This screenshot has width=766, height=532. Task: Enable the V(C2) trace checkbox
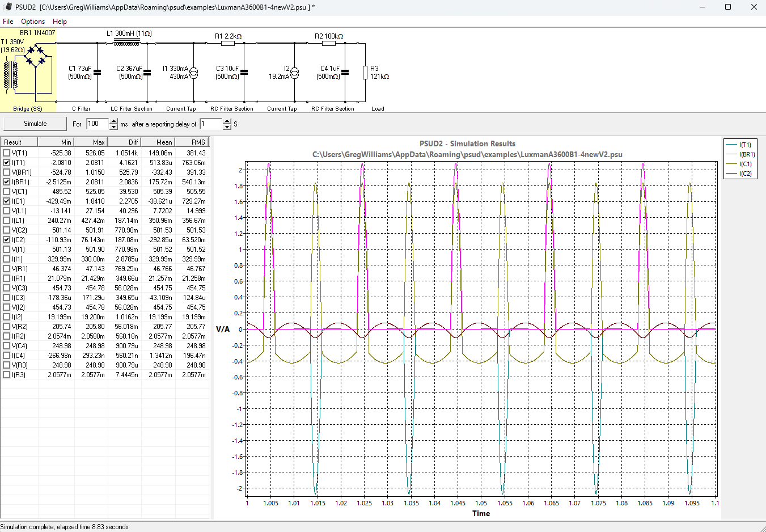(x=7, y=230)
